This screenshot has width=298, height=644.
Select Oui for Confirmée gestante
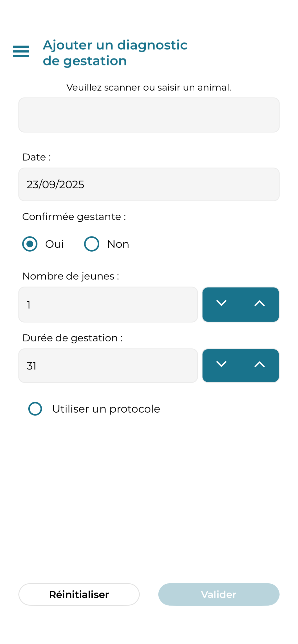pyautogui.click(x=30, y=244)
